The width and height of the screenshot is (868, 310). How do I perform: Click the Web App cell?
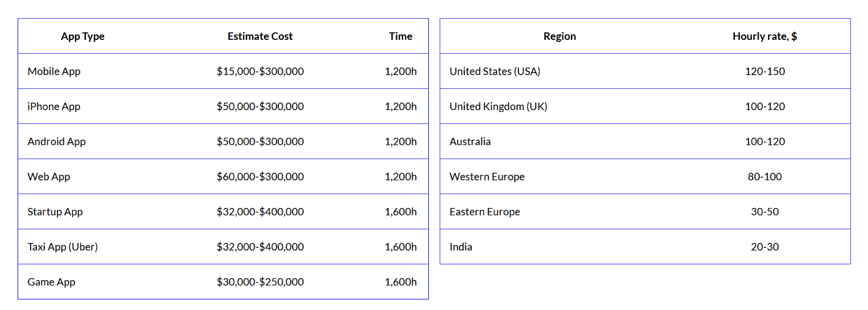(x=49, y=177)
